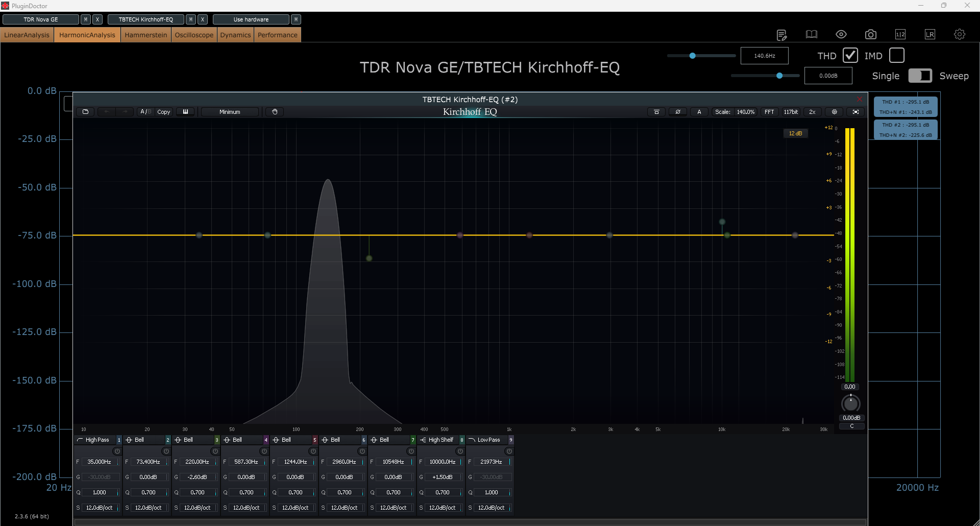Click power icon of High Shelf band 8
This screenshot has width=980, height=526.
click(x=460, y=451)
